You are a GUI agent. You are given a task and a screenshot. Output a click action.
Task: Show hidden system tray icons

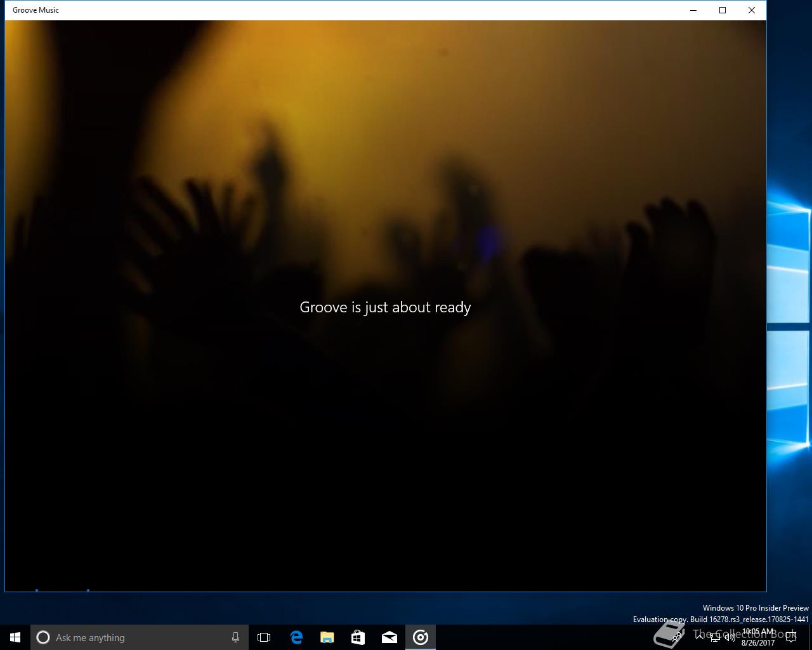coord(700,637)
